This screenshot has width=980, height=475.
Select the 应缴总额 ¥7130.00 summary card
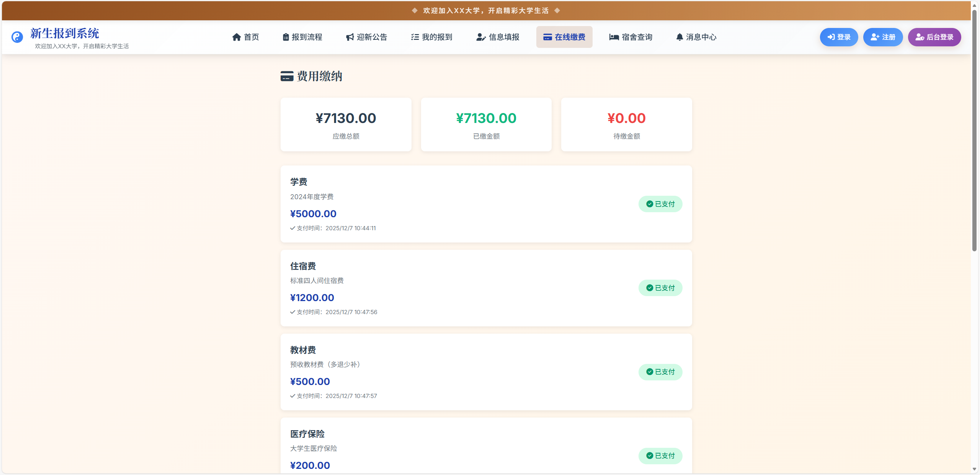(346, 124)
